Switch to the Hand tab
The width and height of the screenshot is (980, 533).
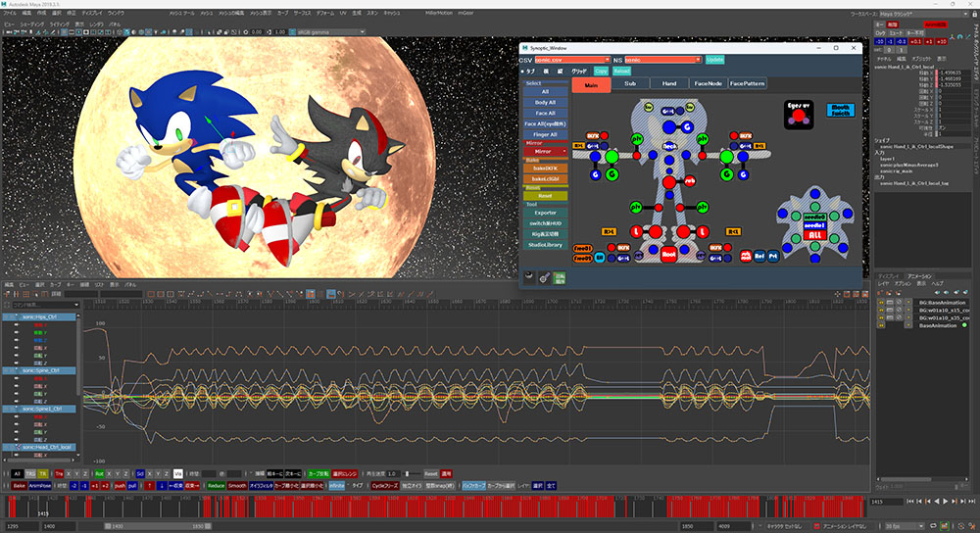[668, 84]
